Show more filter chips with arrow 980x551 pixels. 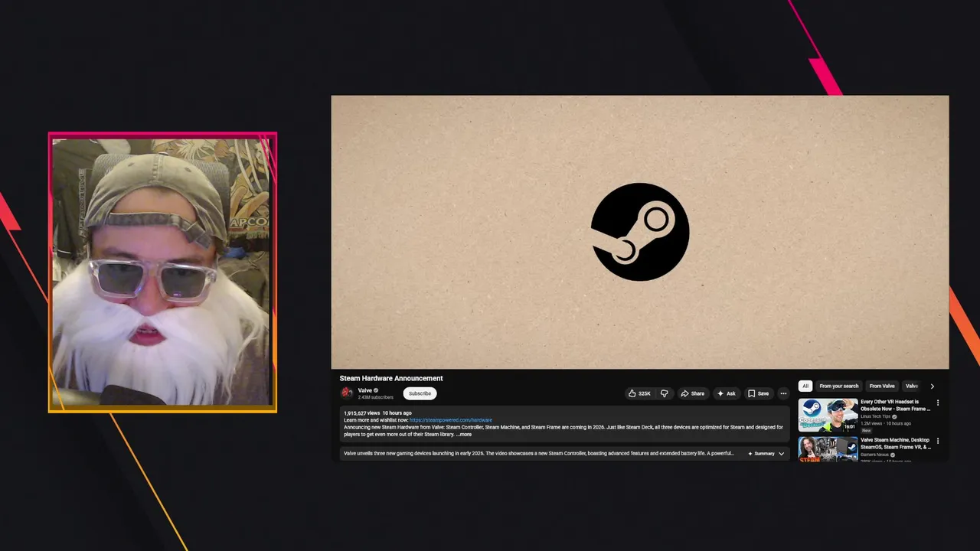point(932,386)
